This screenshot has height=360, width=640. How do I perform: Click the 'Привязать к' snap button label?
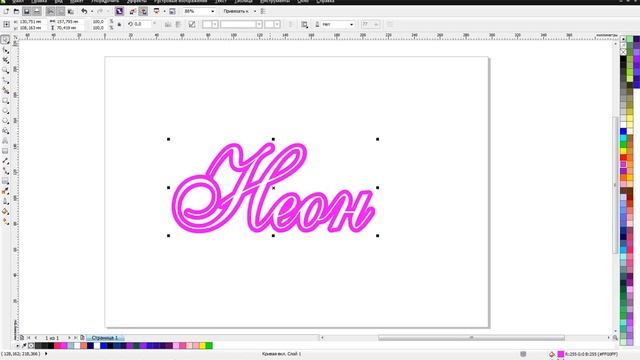click(x=236, y=11)
